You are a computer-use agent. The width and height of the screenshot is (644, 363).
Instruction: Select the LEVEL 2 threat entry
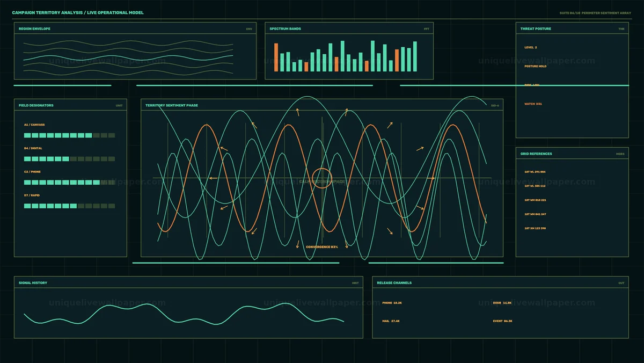tap(531, 47)
